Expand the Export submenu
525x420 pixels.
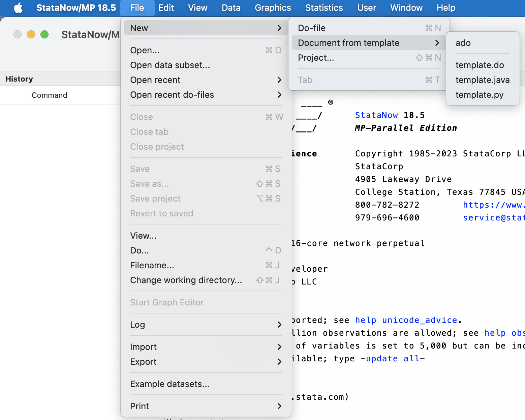(206, 362)
